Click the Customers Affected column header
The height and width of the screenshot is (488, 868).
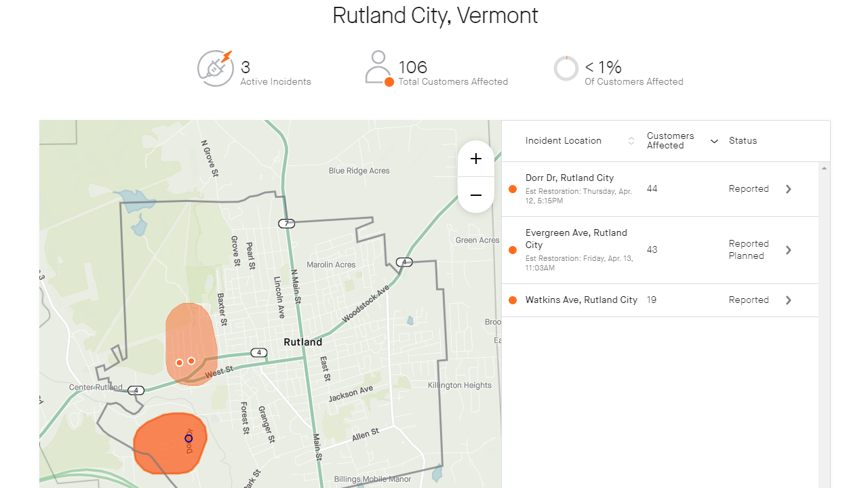click(670, 141)
